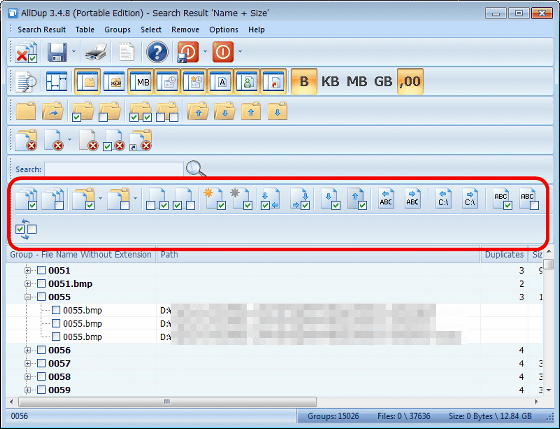Click select all files checked icon
The height and width of the screenshot is (429, 560).
click(26, 199)
